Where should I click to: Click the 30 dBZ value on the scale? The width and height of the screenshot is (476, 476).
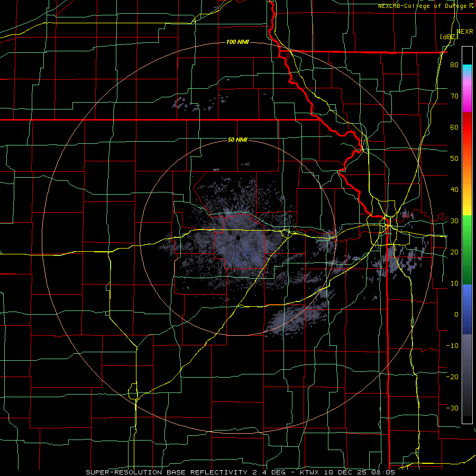coord(454,221)
